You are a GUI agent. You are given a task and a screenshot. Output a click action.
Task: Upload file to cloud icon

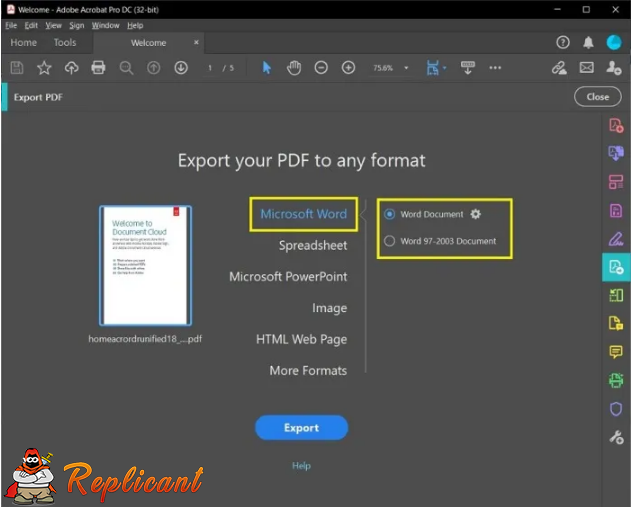(x=71, y=68)
